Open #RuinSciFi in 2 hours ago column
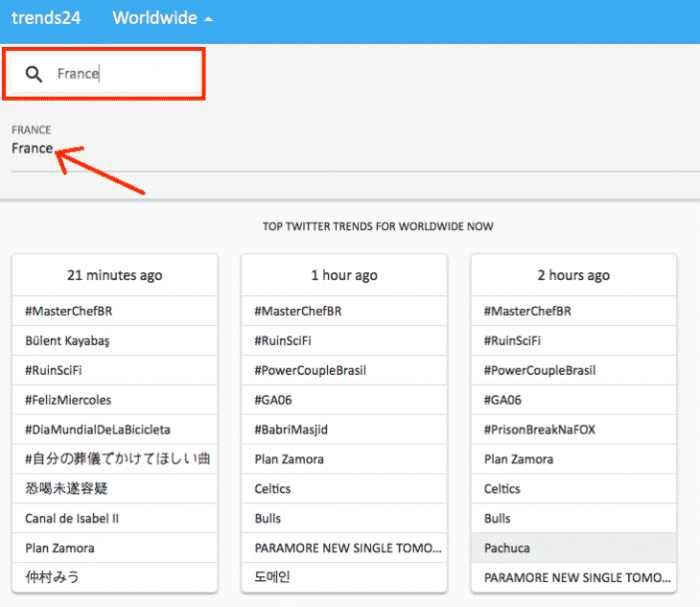 point(512,341)
